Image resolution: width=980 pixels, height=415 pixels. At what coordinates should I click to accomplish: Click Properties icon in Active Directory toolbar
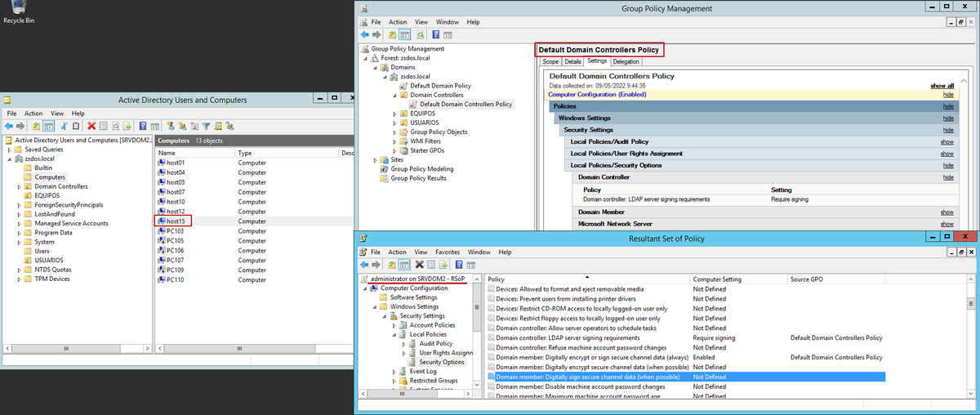point(103,127)
